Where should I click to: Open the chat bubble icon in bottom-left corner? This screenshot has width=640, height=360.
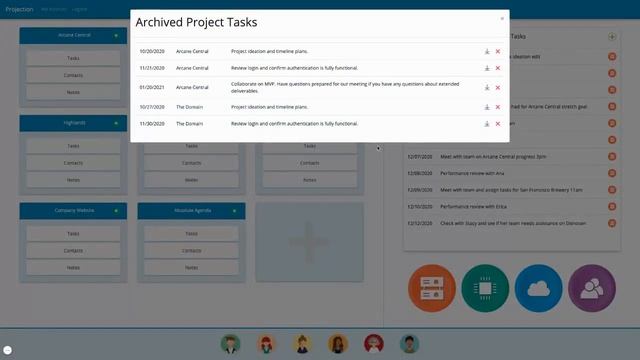(7, 350)
